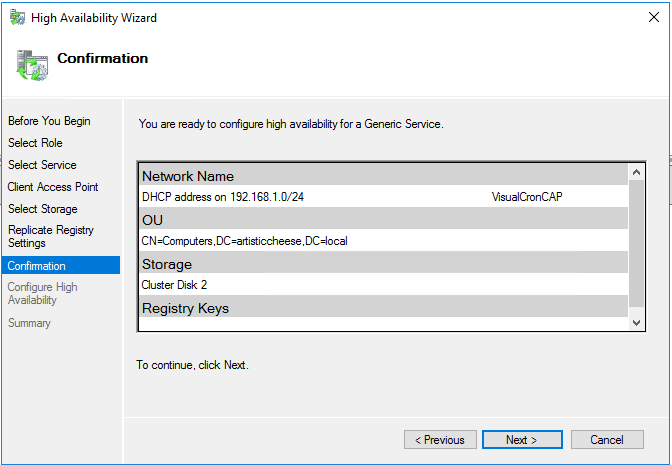
Task: Close the High Availability Wizard window
Action: [x=651, y=18]
